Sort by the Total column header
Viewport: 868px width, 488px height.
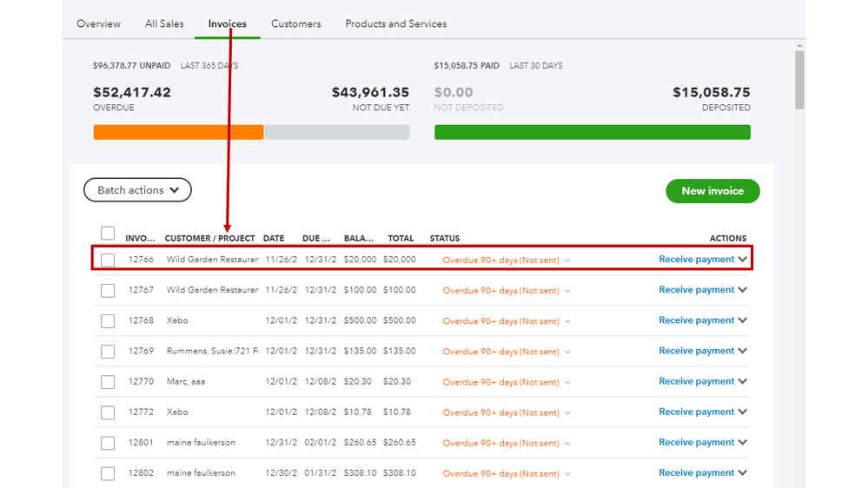tap(401, 239)
